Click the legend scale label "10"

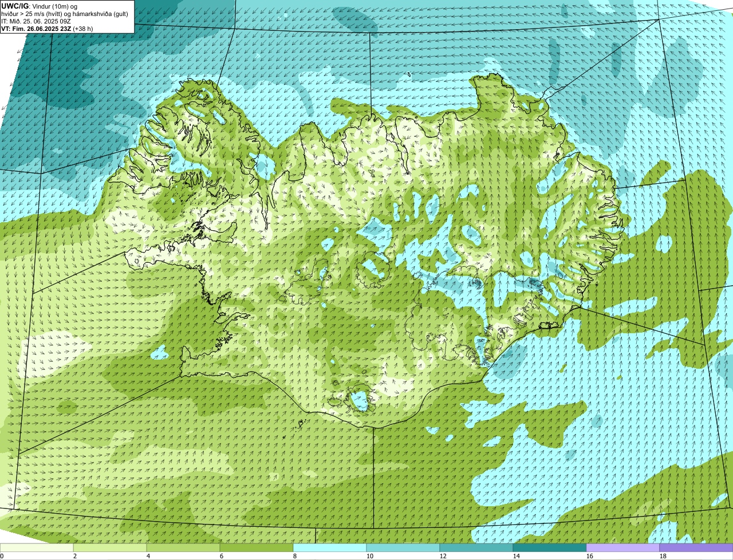coord(370,556)
